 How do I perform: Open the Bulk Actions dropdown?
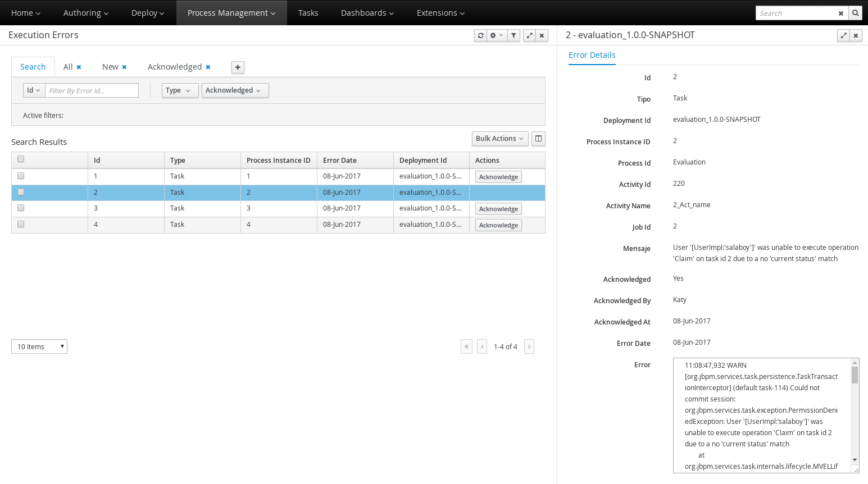499,139
